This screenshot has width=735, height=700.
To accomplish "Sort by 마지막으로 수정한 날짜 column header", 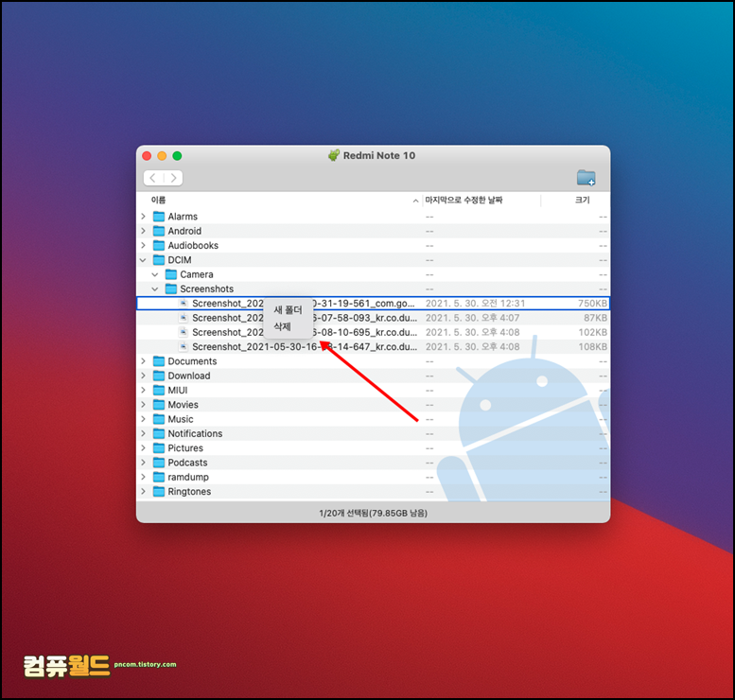I will [x=464, y=201].
